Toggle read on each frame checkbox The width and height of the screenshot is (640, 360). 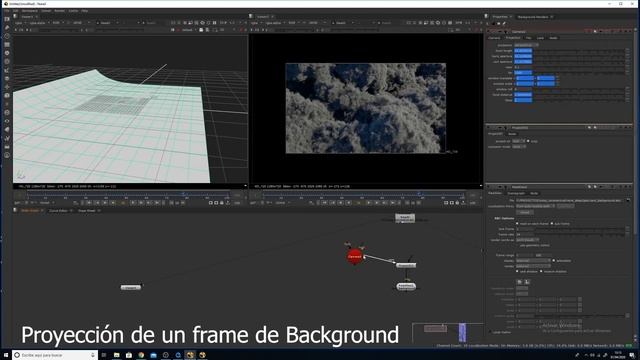517,224
